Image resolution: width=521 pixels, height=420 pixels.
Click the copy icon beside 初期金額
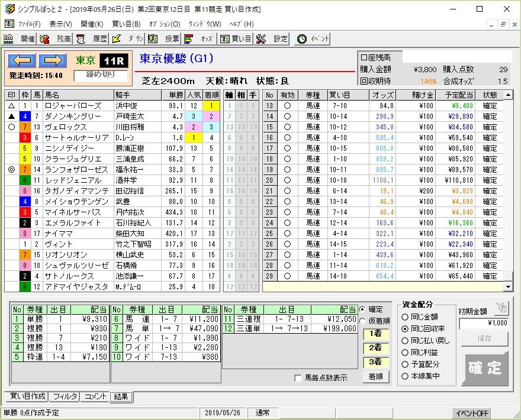[501, 308]
